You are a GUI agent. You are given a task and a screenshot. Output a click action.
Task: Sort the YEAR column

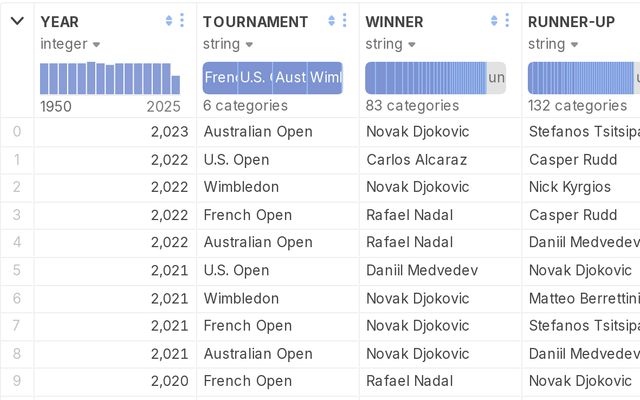(x=169, y=20)
